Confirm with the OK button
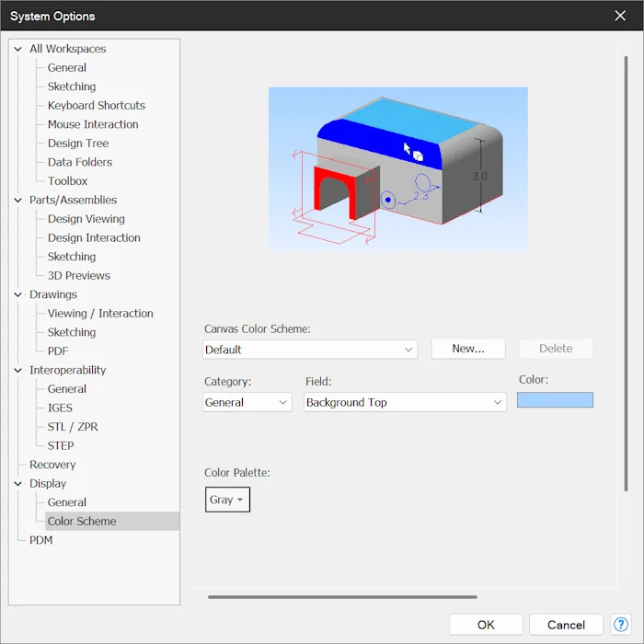The width and height of the screenshot is (644, 644). (486, 625)
